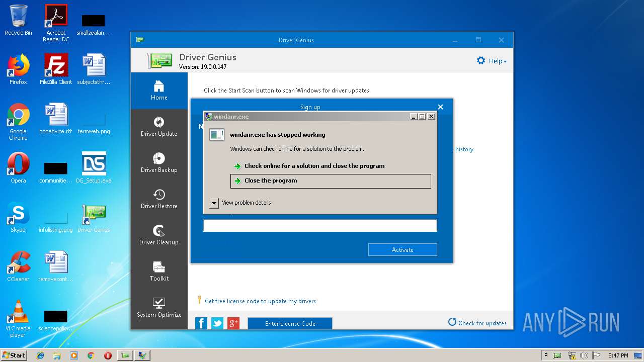Open Google Chrome desktop shortcut
Image resolution: width=644 pixels, height=362 pixels.
pos(18,122)
